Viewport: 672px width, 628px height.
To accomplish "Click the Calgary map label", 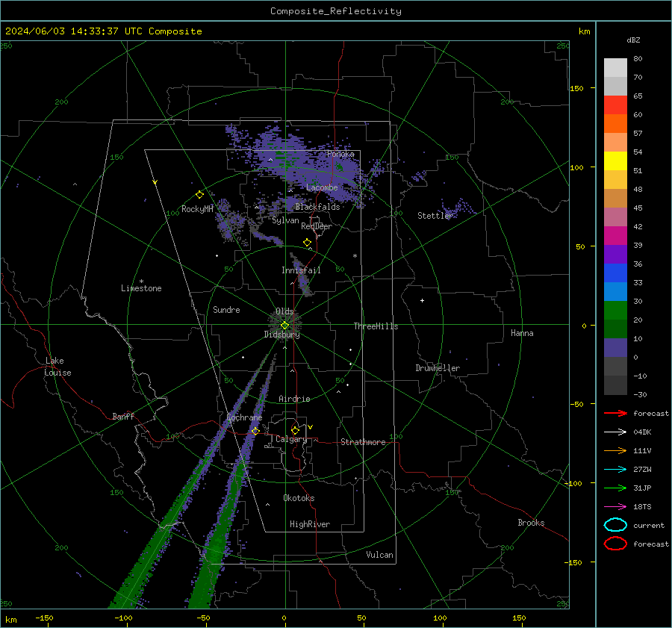I will (291, 439).
